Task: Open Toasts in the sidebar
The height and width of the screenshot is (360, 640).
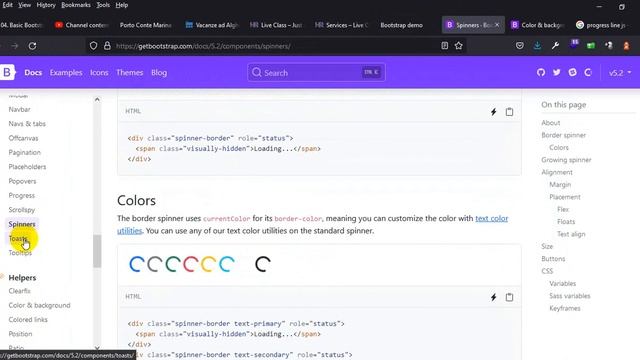Action: [18, 238]
